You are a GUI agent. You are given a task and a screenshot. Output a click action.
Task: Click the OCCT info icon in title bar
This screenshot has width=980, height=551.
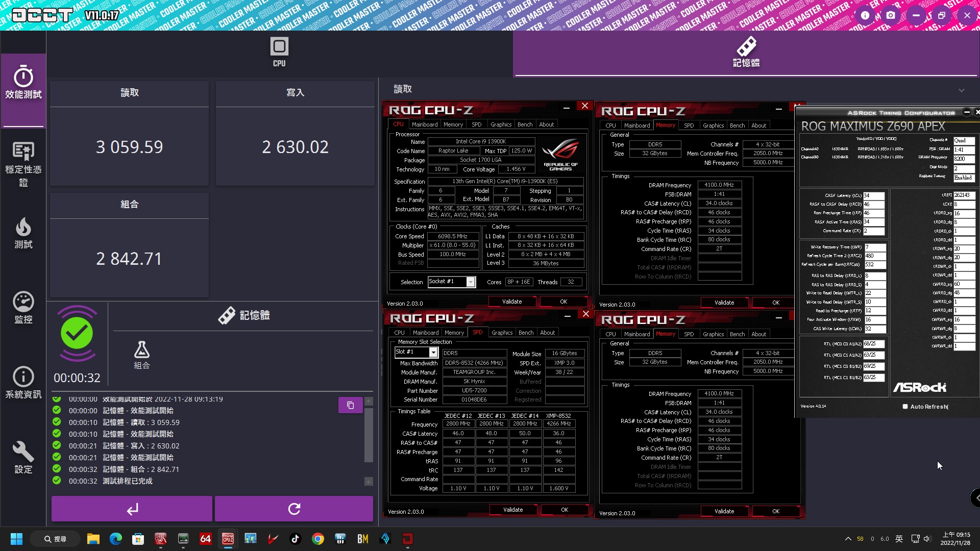point(865,15)
